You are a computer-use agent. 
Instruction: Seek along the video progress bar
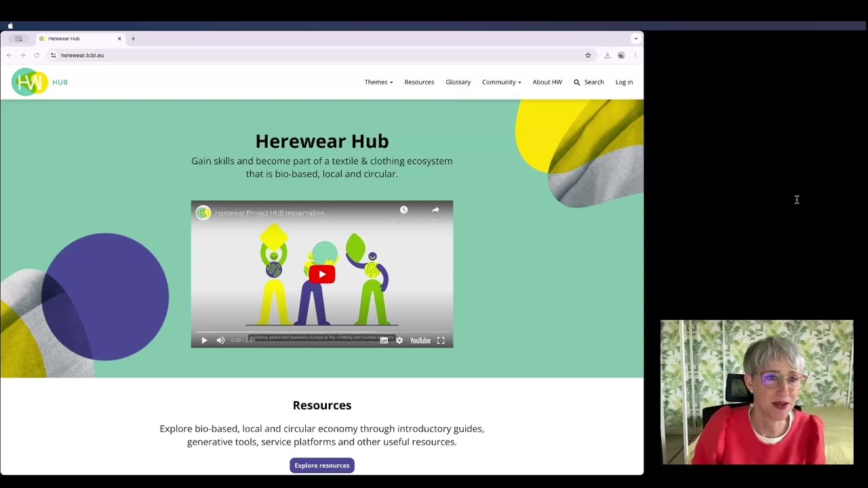coord(321,332)
